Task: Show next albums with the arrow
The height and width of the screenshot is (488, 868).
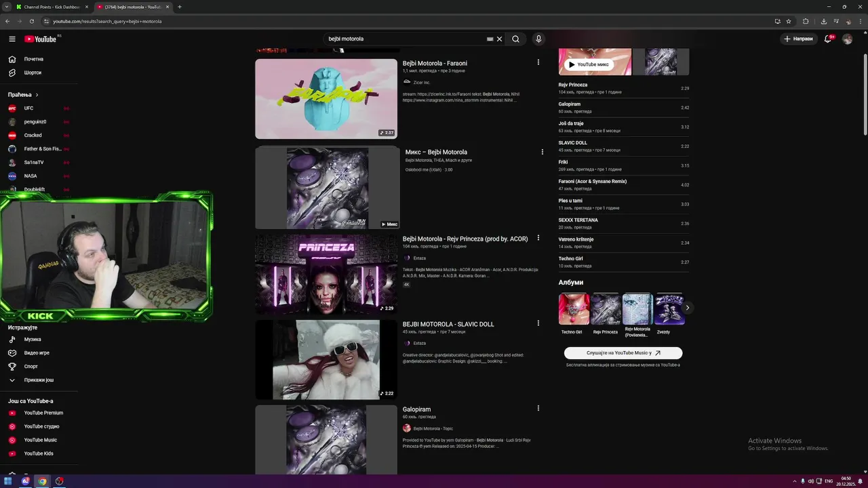Action: coord(687,308)
